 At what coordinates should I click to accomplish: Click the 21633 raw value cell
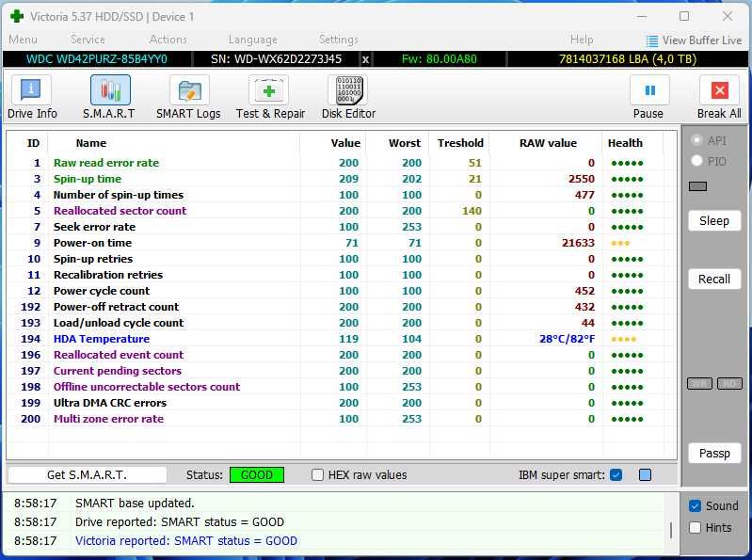(578, 243)
